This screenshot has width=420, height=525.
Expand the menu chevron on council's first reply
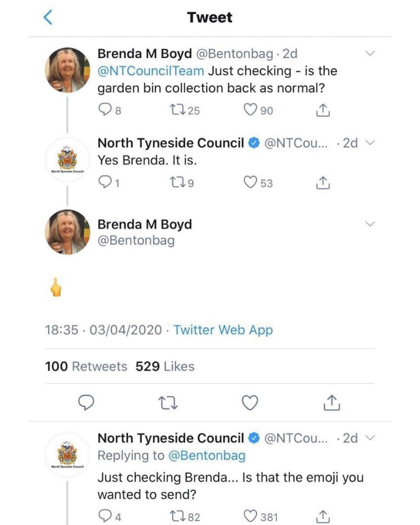pyautogui.click(x=370, y=143)
